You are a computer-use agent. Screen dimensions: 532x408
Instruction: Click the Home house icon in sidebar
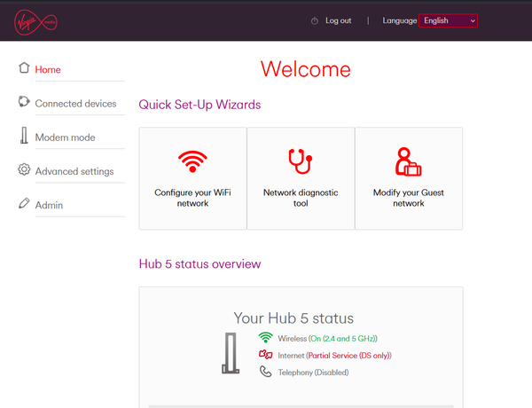point(24,69)
